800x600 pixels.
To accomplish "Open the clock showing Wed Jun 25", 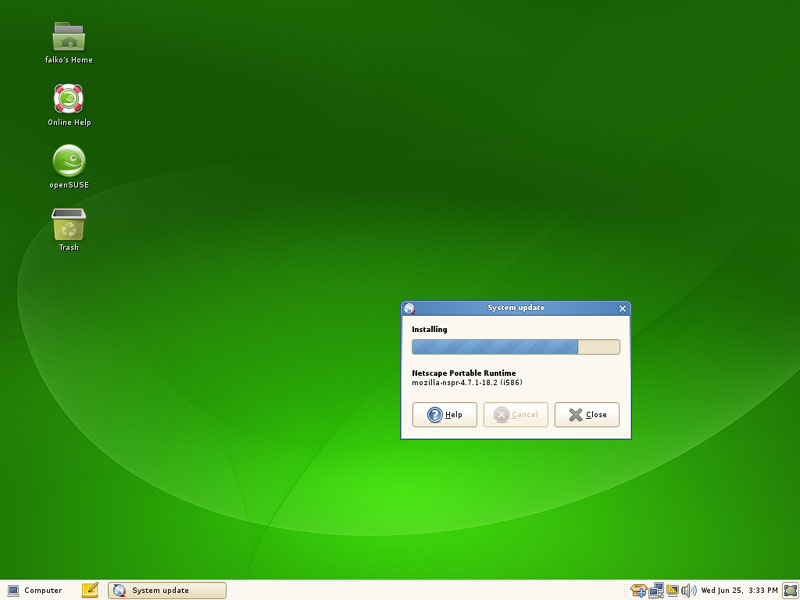I will tap(739, 590).
